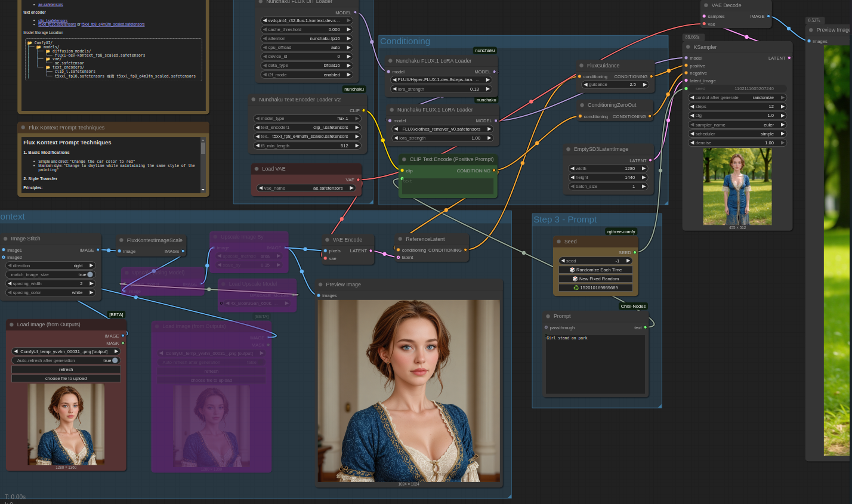The height and width of the screenshot is (504, 852).
Task: Click the rgthree-comfy badge above the Seed node
Action: tap(622, 231)
